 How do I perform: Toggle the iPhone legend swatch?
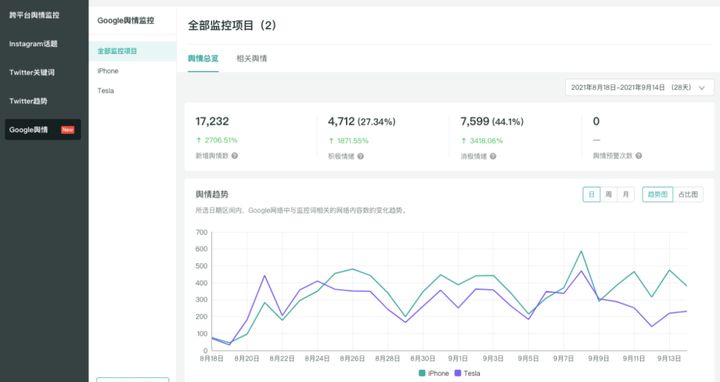(x=422, y=373)
